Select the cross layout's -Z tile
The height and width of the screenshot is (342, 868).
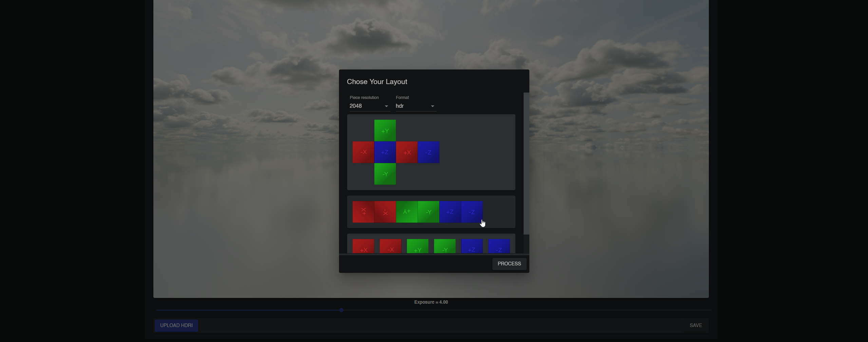[429, 152]
